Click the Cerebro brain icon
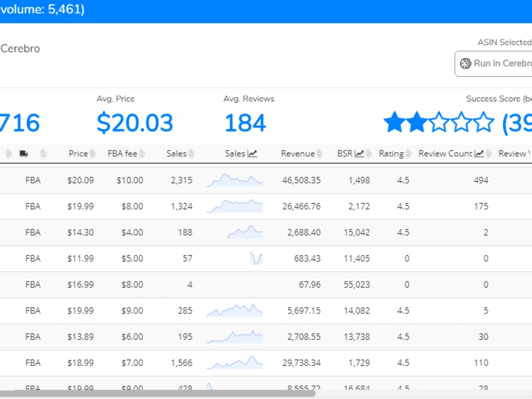Image resolution: width=532 pixels, height=399 pixels. coord(465,63)
